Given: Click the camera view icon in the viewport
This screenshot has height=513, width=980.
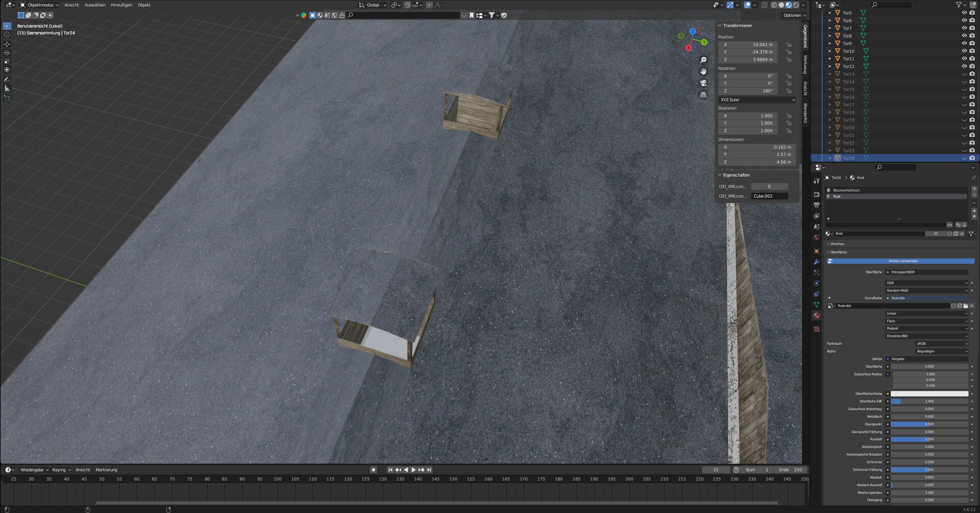Looking at the screenshot, I should point(703,83).
